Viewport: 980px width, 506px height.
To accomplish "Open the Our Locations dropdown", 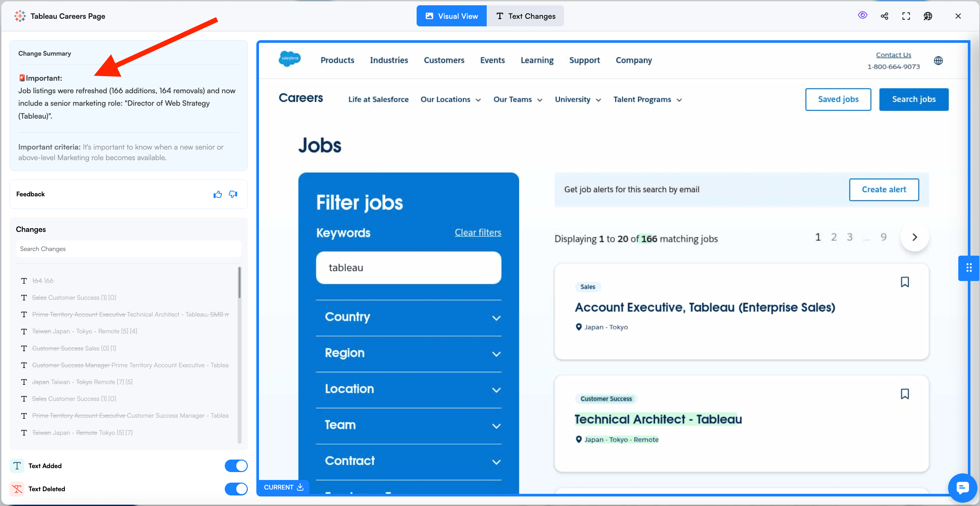I will tap(451, 99).
